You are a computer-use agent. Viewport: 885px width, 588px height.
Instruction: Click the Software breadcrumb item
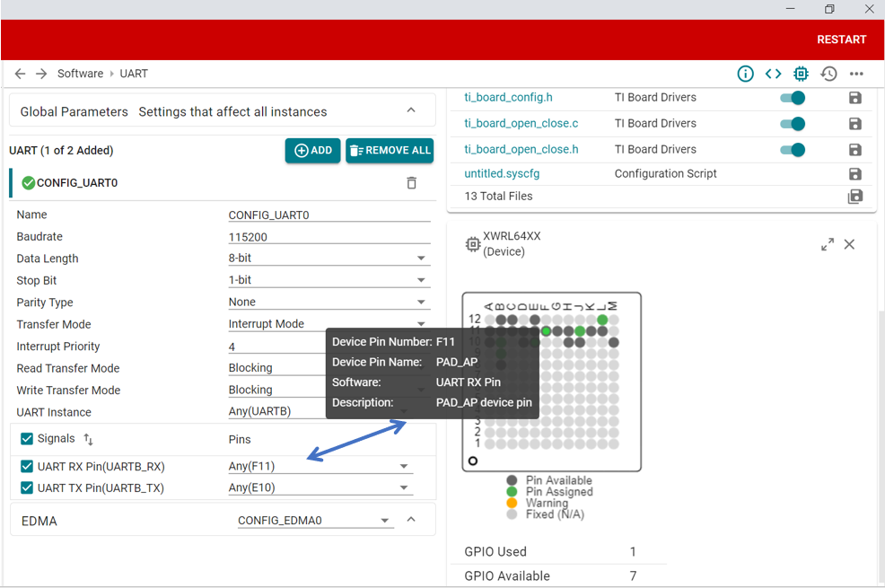80,74
